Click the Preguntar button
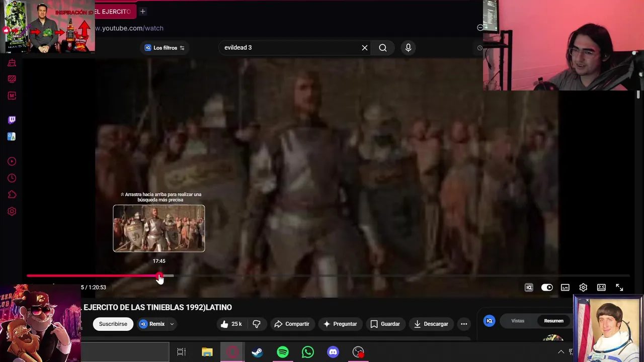 click(x=340, y=324)
